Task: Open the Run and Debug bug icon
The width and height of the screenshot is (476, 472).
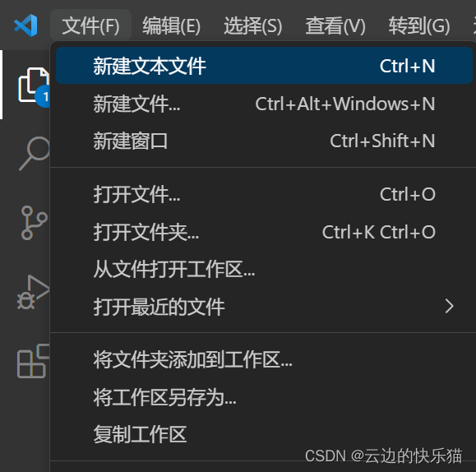Action: click(x=33, y=292)
